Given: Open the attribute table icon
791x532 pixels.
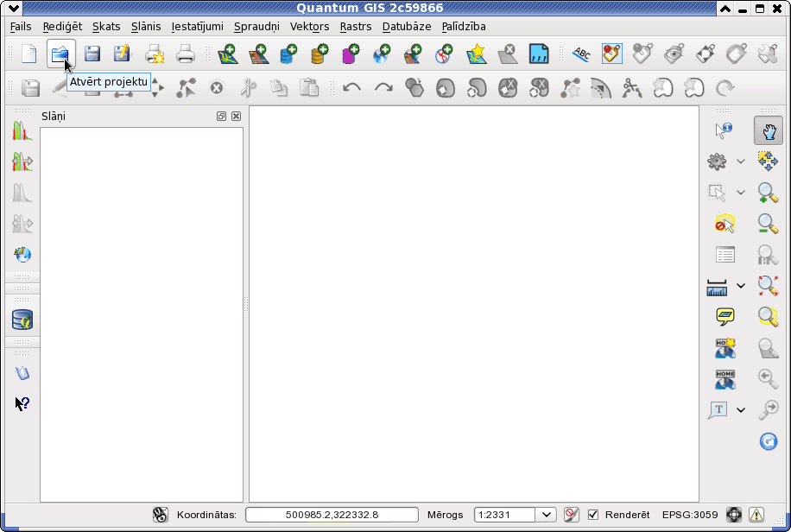Looking at the screenshot, I should tap(725, 255).
